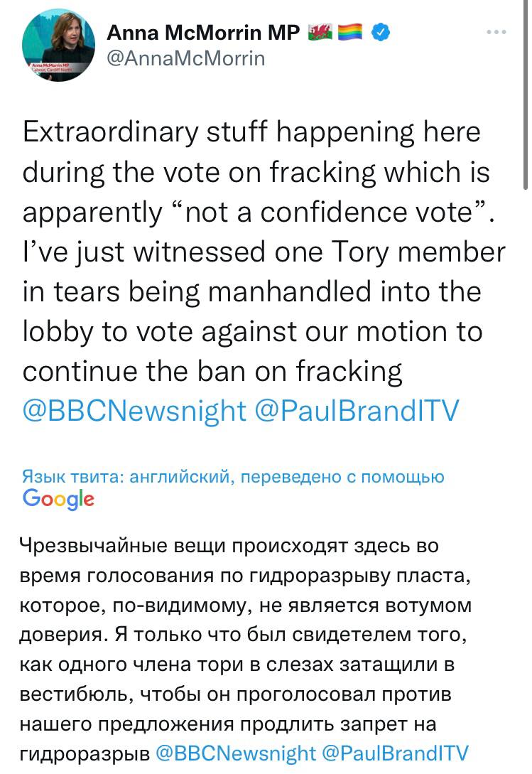The width and height of the screenshot is (532, 774).
Task: Open the @AnnaMcMorrin handle link
Action: pos(186,58)
